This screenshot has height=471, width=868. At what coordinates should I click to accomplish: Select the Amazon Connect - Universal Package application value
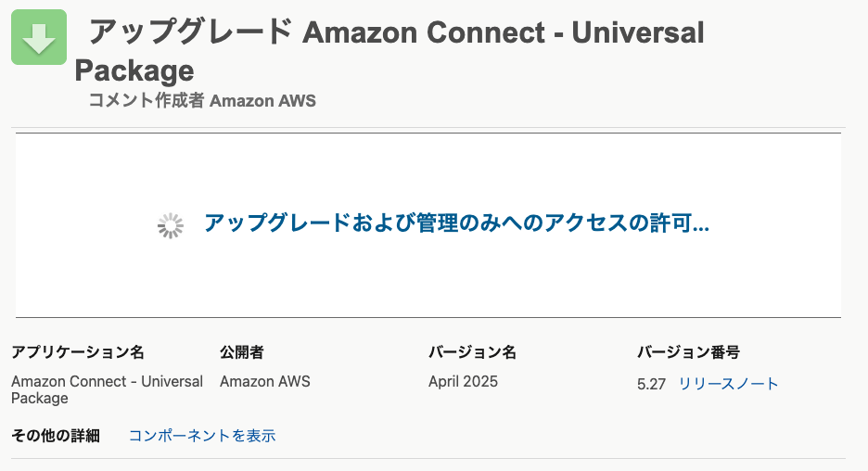pyautogui.click(x=107, y=389)
